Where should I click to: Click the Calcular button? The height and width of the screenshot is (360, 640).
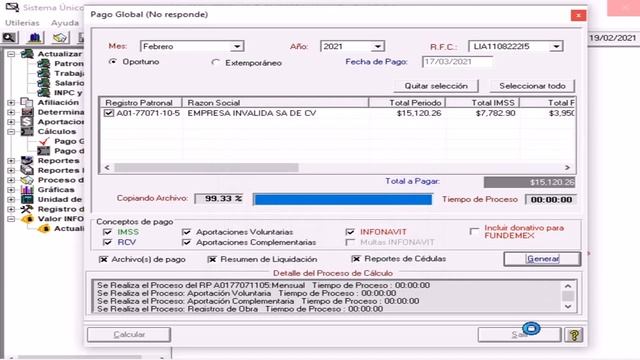pyautogui.click(x=129, y=335)
